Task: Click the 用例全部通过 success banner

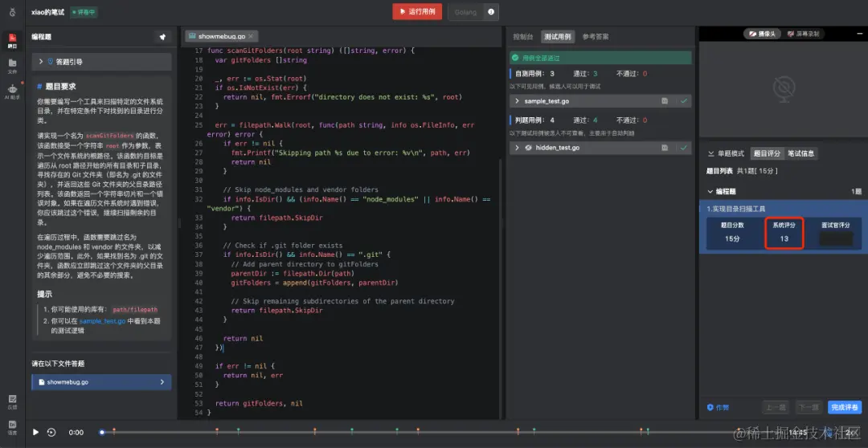Action: [x=600, y=58]
